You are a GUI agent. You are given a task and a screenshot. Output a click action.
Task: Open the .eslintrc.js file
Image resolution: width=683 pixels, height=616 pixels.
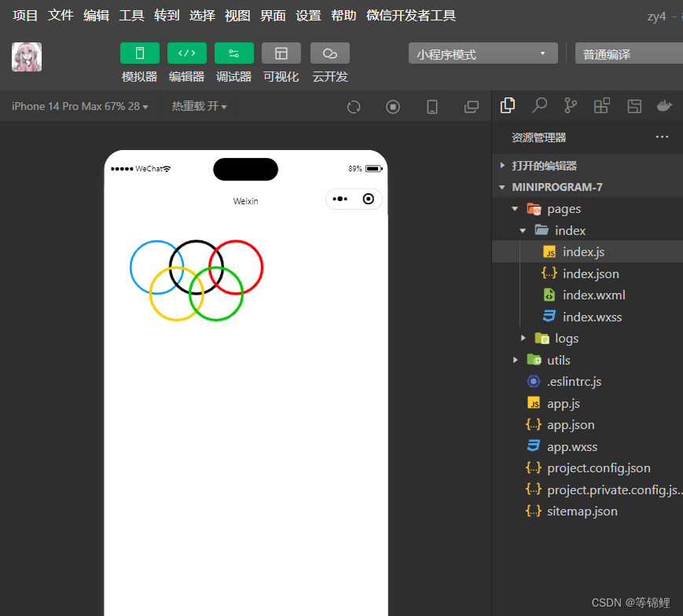(x=587, y=381)
